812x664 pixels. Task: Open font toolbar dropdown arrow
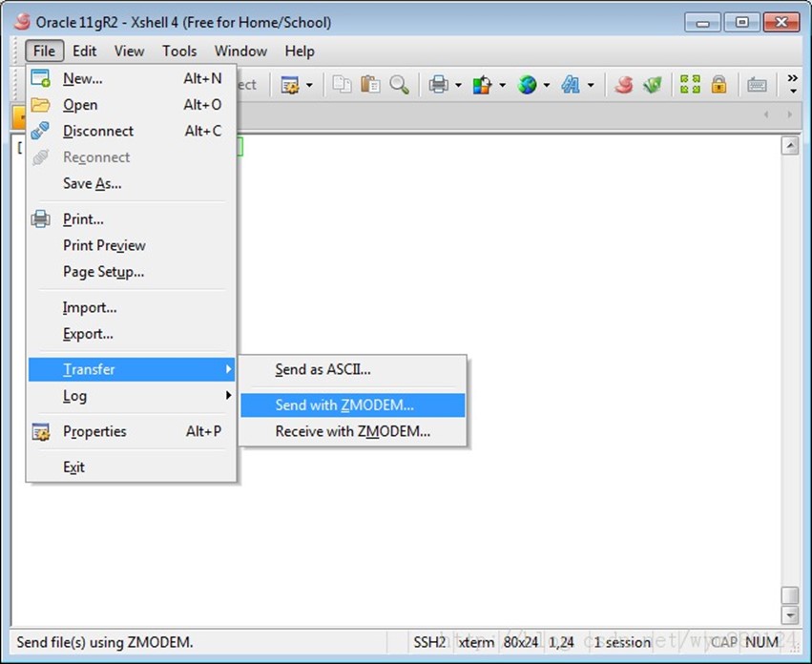point(591,85)
